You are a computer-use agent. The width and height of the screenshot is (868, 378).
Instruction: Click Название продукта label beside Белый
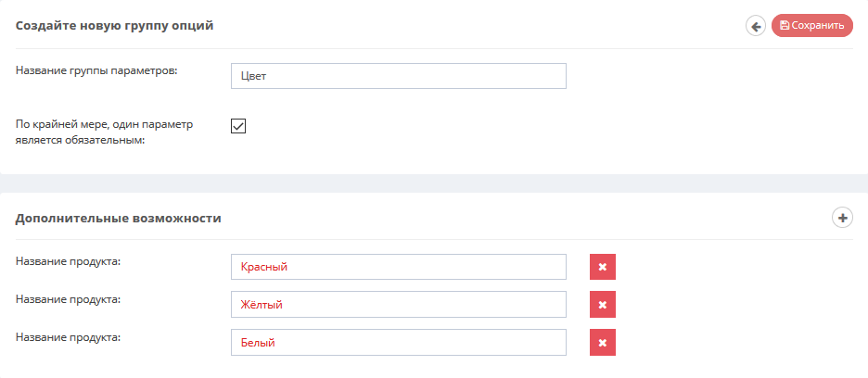68,336
